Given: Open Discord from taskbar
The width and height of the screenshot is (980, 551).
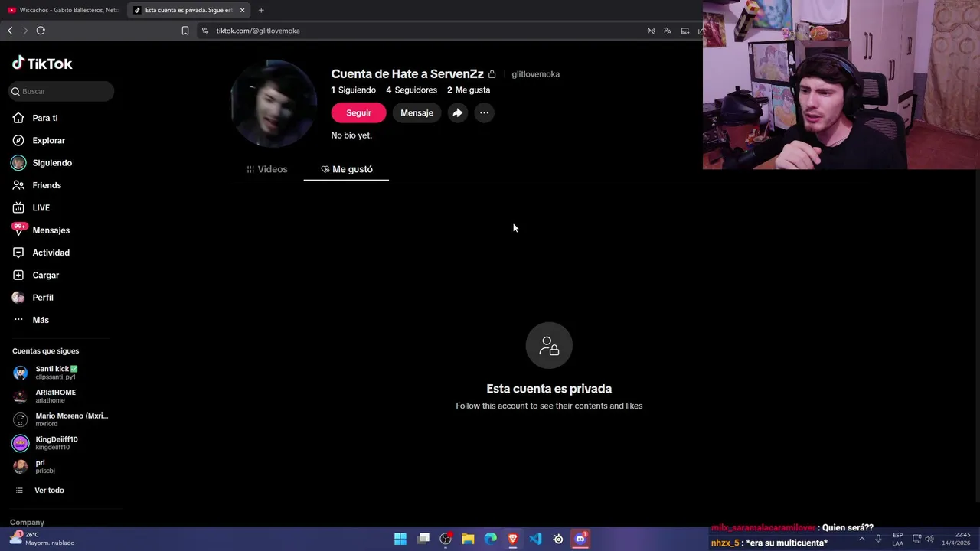Looking at the screenshot, I should 580,539.
